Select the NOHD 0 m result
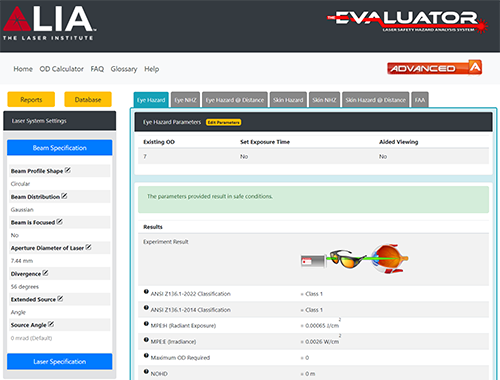 (x=310, y=374)
